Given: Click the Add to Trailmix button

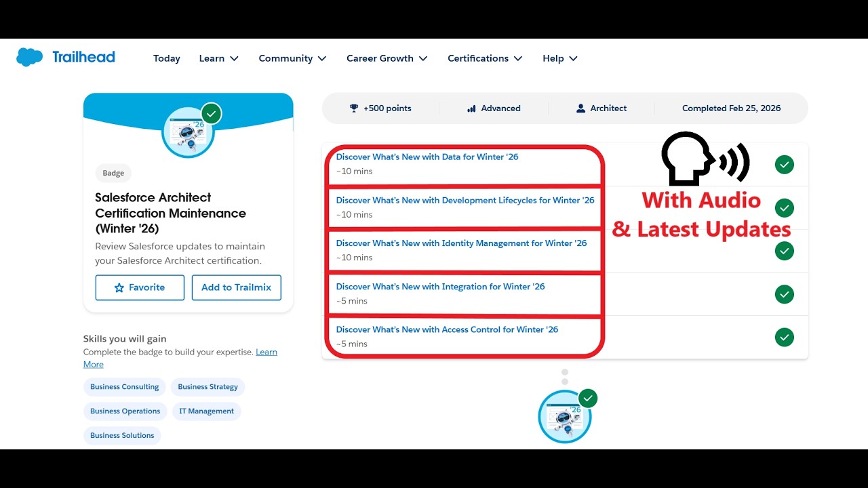Looking at the screenshot, I should pyautogui.click(x=237, y=287).
